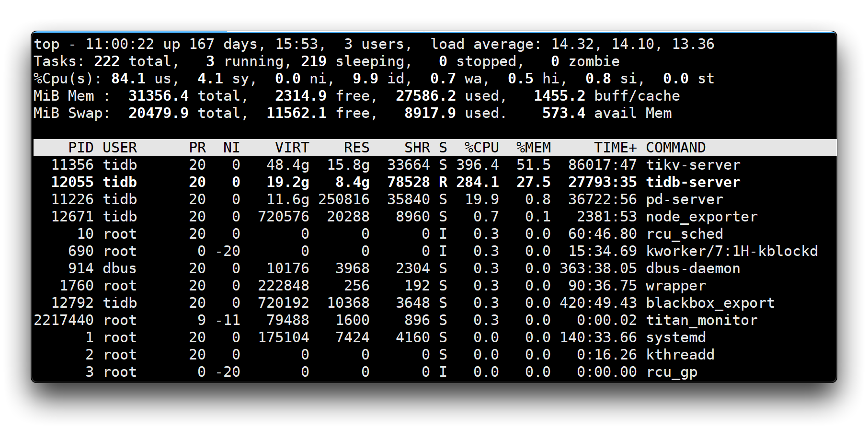The height and width of the screenshot is (429, 868).
Task: Select the 396.4 CPU percentage value
Action: pos(478,165)
